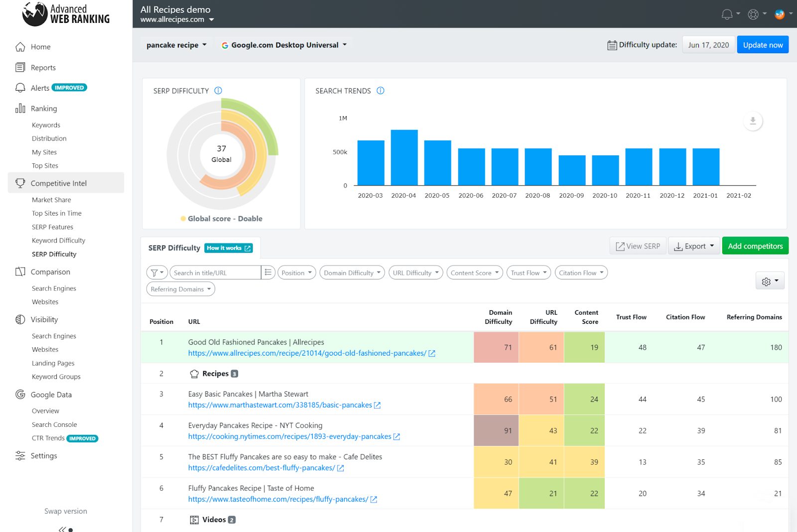Open Search Console sidebar item

click(x=54, y=424)
